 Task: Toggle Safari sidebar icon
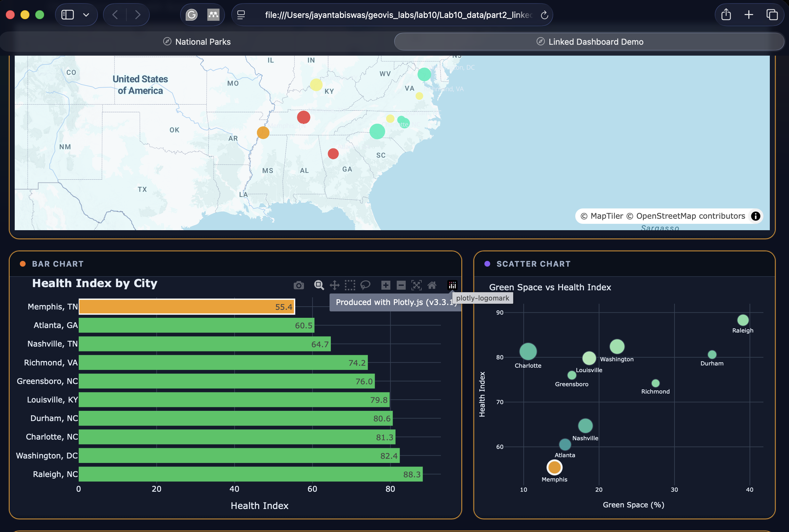68,15
